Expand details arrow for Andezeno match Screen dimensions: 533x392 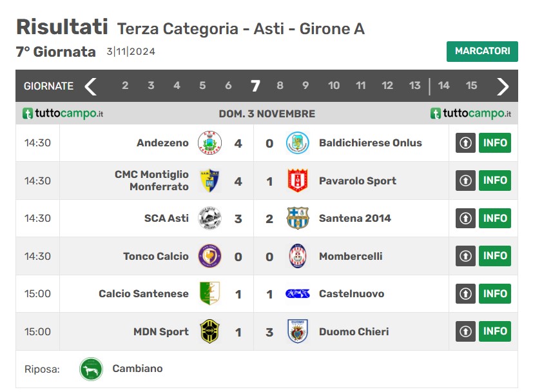tap(465, 142)
